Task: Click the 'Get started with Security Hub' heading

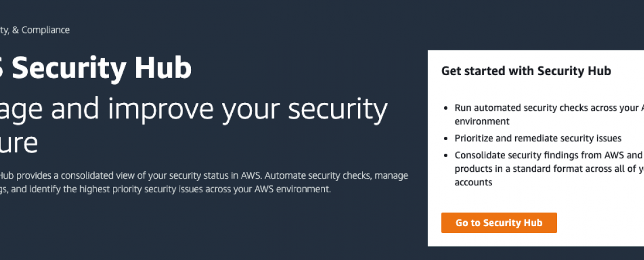Action: pos(526,71)
